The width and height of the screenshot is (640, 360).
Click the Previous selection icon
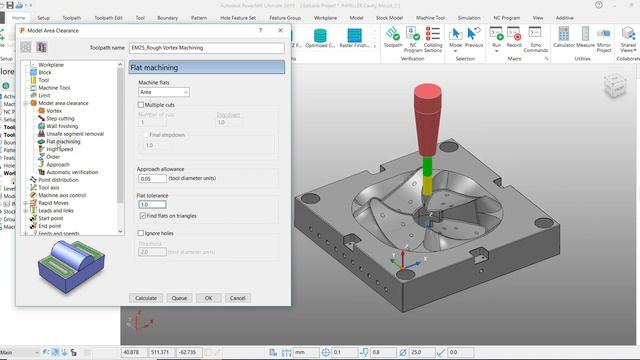[x=473, y=34]
